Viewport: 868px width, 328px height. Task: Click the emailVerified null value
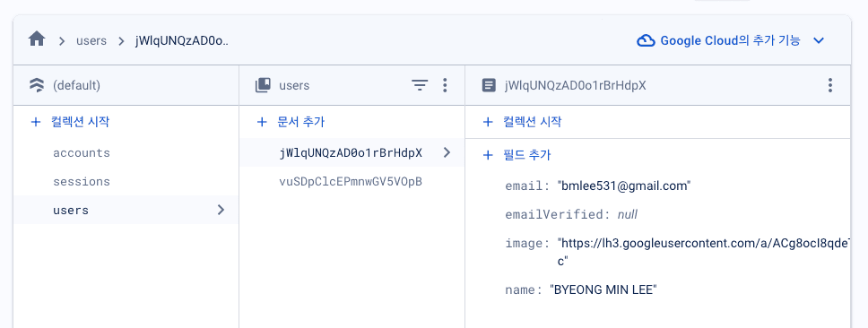627,214
